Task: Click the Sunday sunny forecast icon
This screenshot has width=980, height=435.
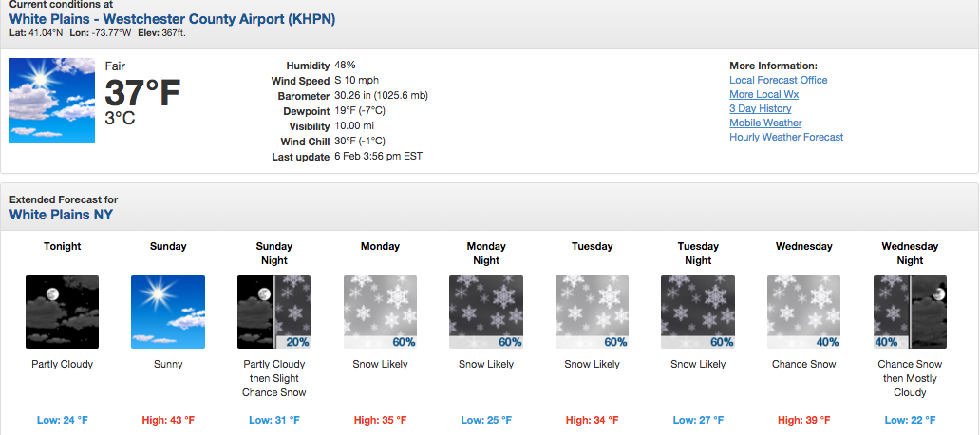Action: point(168,312)
